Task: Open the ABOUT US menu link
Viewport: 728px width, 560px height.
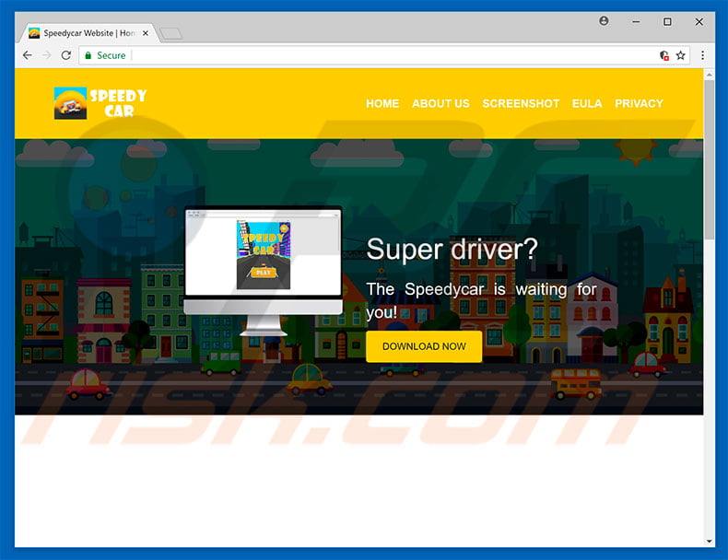Action: 440,103
